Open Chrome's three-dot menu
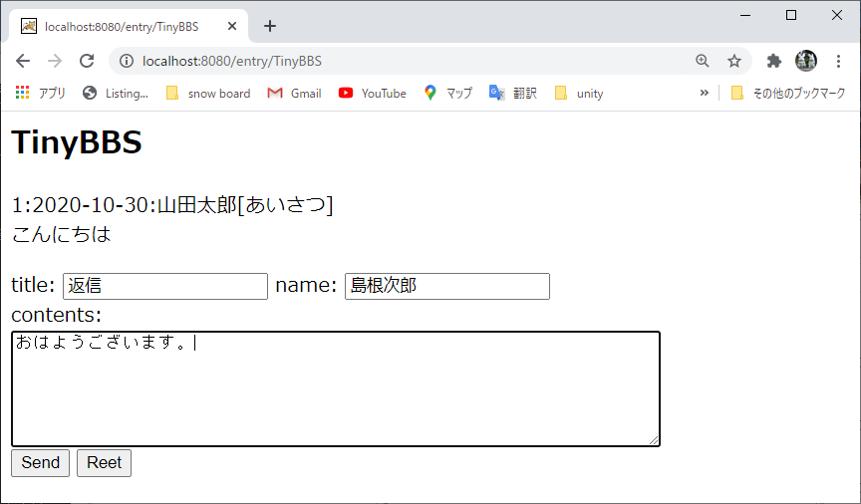Viewport: 861px width, 504px height. click(x=838, y=61)
